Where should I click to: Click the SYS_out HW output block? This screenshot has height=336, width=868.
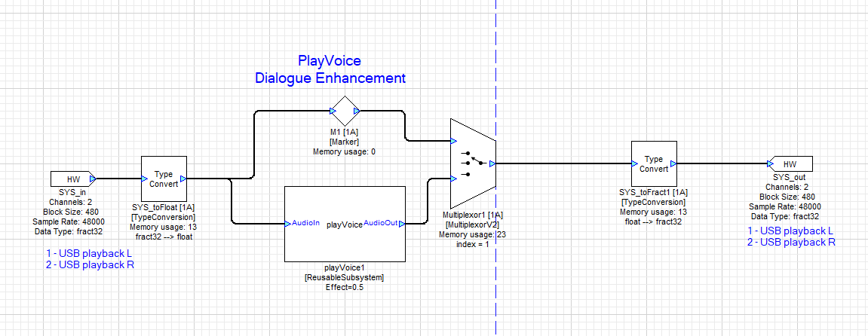pyautogui.click(x=789, y=163)
